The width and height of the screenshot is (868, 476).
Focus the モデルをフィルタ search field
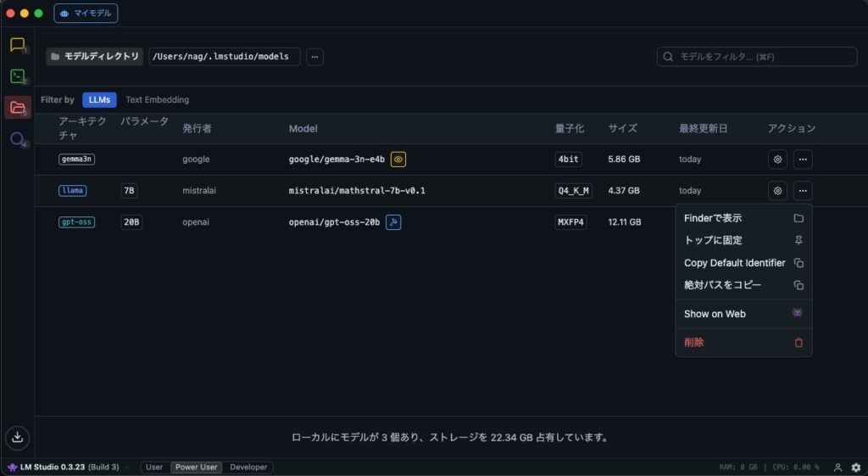757,57
